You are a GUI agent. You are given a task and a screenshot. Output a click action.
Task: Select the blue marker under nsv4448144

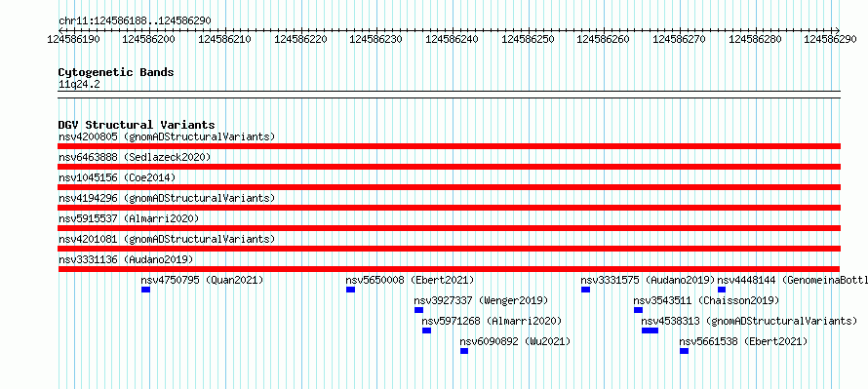722,290
